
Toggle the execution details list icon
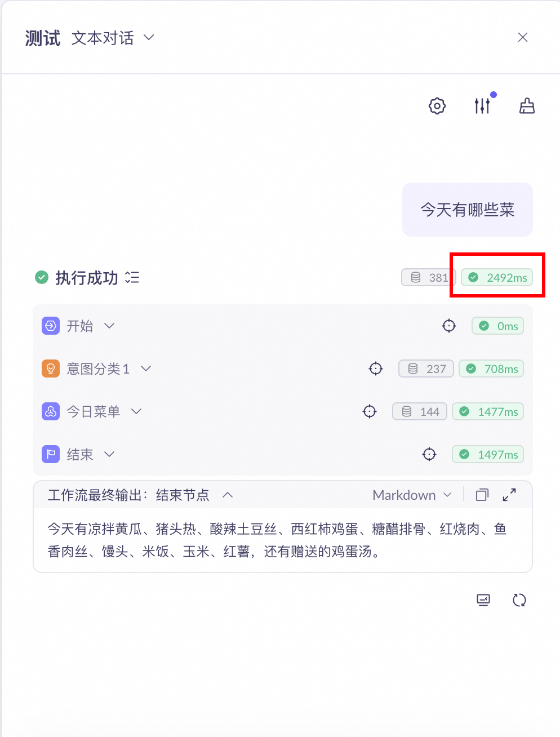tap(132, 277)
